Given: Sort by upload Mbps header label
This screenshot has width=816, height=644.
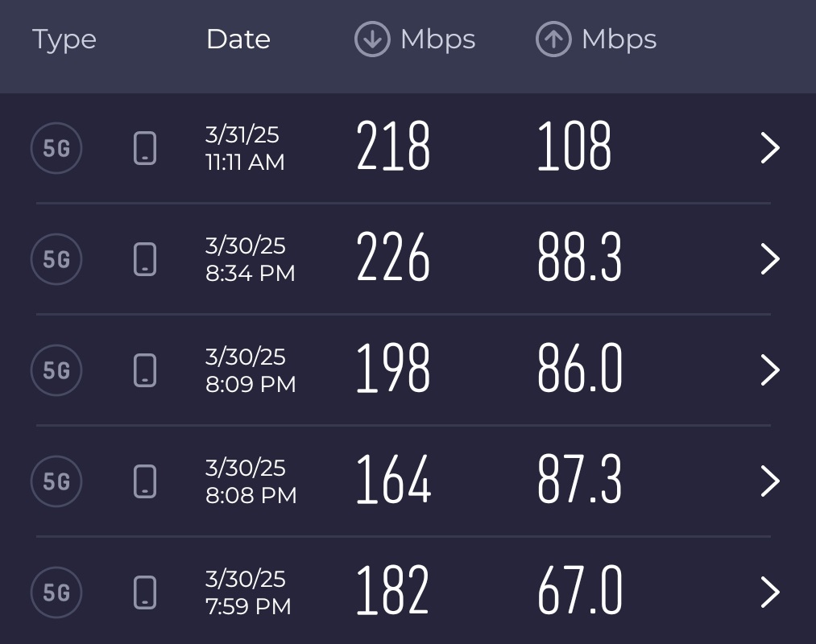Looking at the screenshot, I should pyautogui.click(x=619, y=40).
